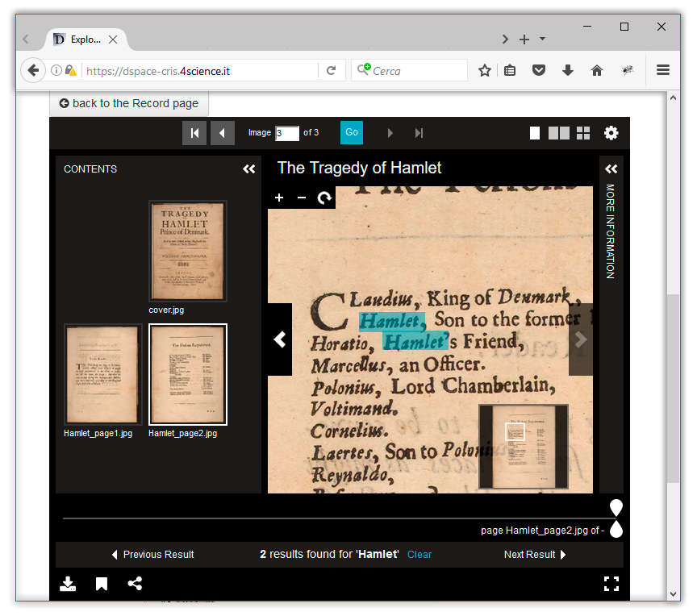Viewport: 697px width, 616px height.
Task: Go to Next Result
Action: tap(535, 554)
